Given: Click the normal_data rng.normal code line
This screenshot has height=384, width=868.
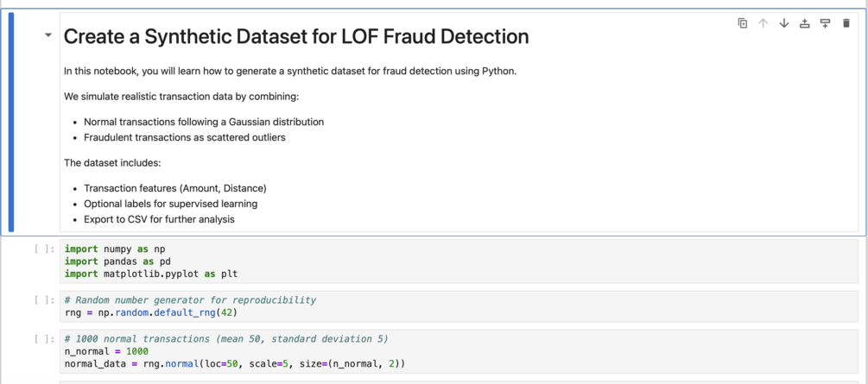Looking at the screenshot, I should point(234,363).
